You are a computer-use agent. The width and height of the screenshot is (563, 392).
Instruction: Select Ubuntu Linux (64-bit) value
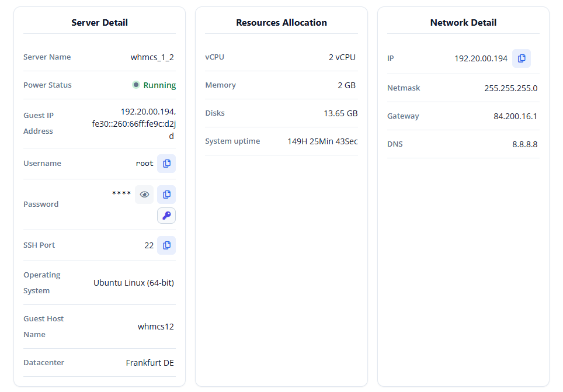tap(134, 283)
